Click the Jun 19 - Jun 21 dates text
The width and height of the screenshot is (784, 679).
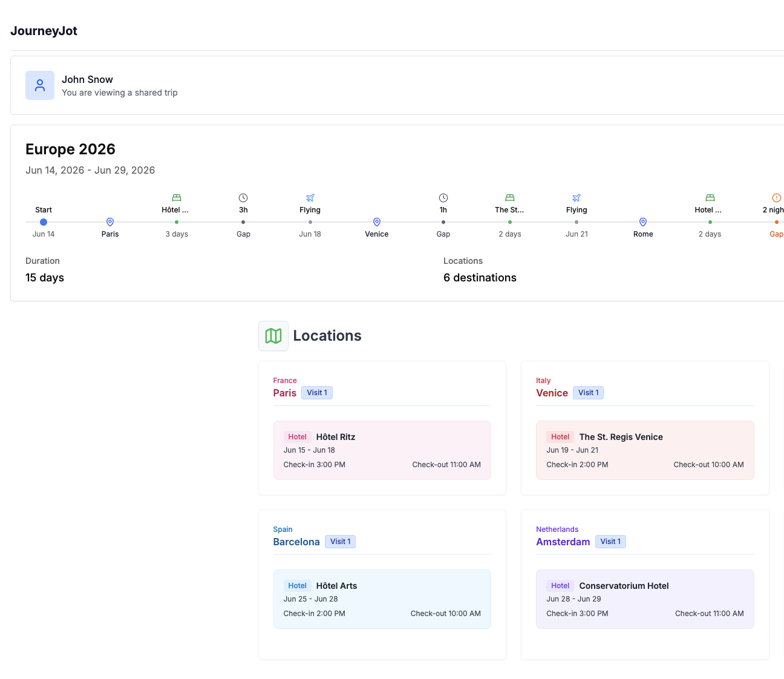[572, 450]
